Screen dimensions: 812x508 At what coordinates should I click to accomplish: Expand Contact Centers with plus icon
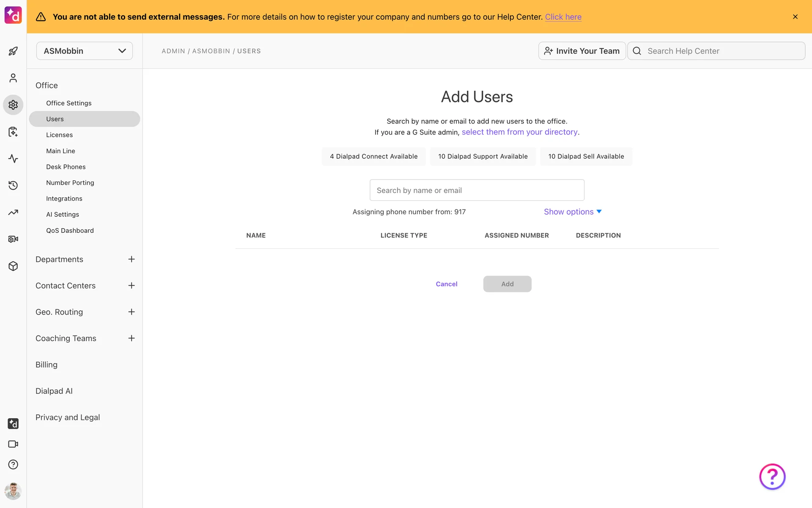point(132,286)
